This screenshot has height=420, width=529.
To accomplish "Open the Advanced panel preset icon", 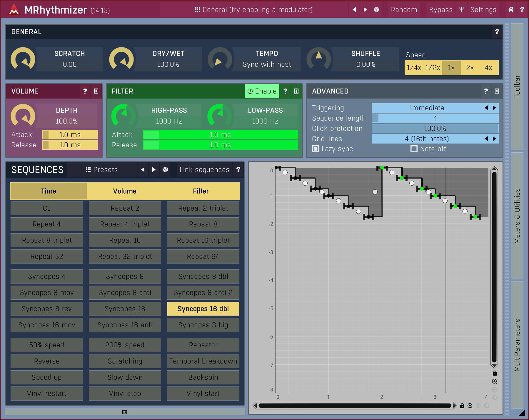I will [x=497, y=91].
